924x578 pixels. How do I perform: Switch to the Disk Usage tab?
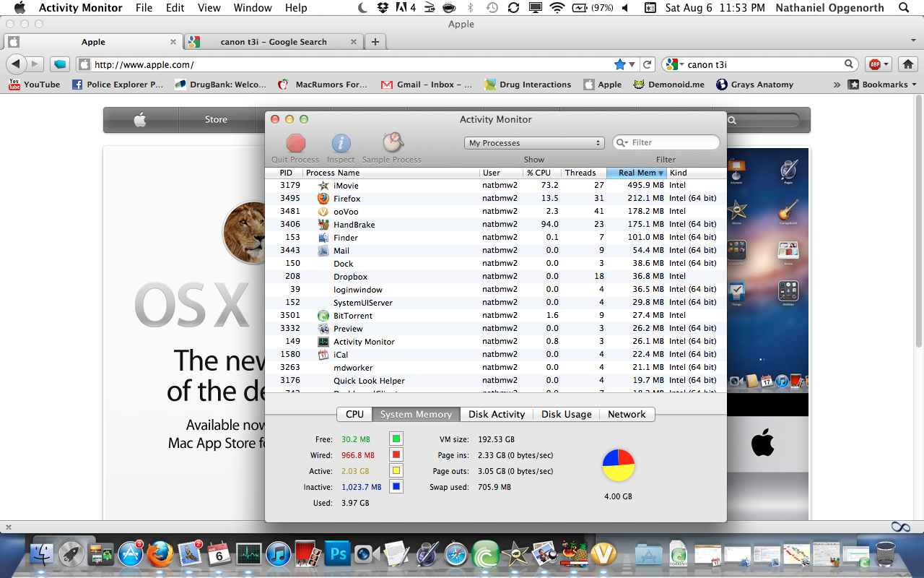567,414
